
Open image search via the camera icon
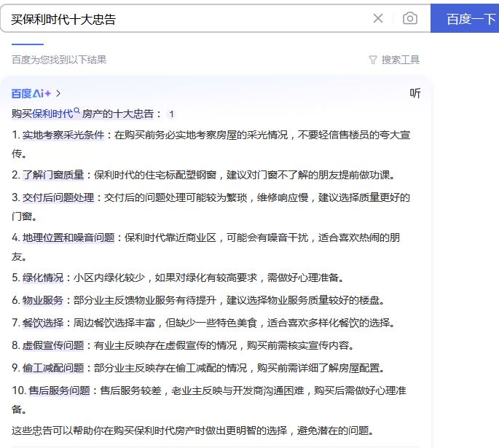click(410, 18)
